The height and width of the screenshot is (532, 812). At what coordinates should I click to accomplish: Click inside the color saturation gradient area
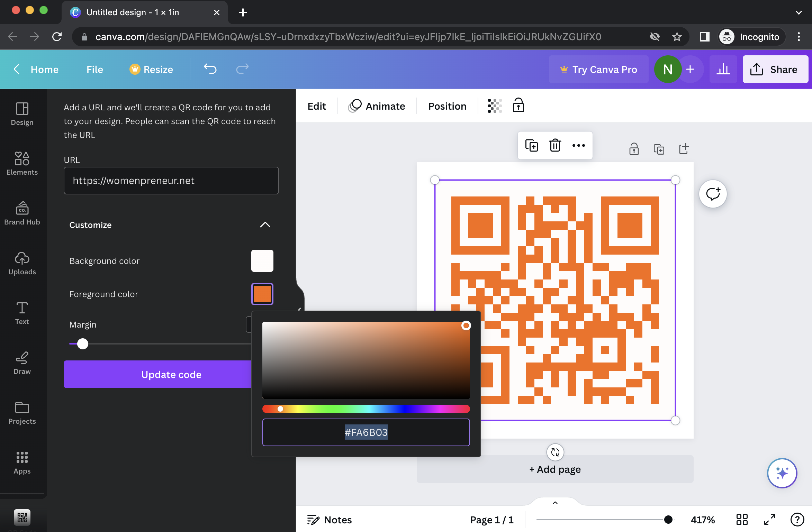[x=366, y=360]
